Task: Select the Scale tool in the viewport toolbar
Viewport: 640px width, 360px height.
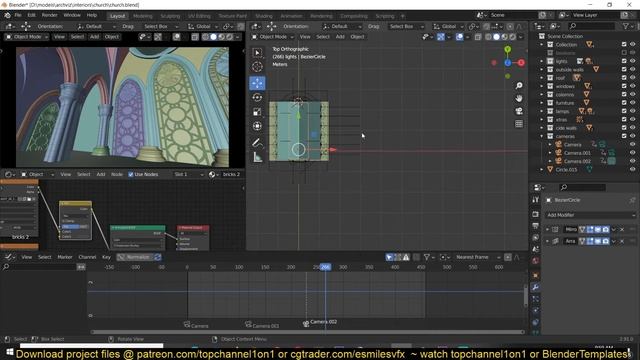Action: click(257, 112)
